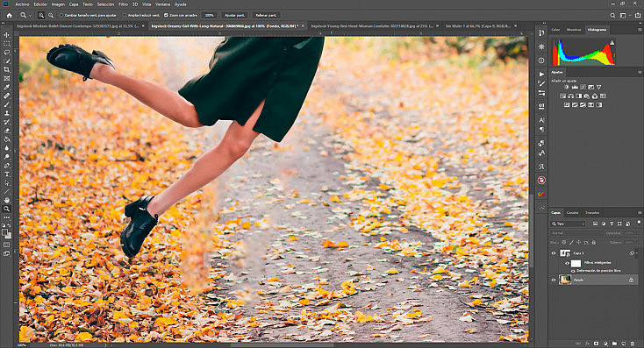Collapse Capa 1 smart filter list

(637, 253)
